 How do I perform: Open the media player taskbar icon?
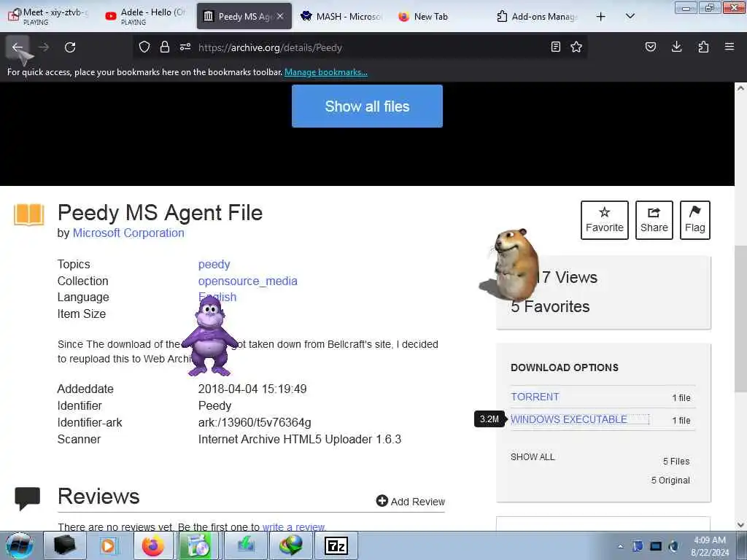click(x=108, y=545)
